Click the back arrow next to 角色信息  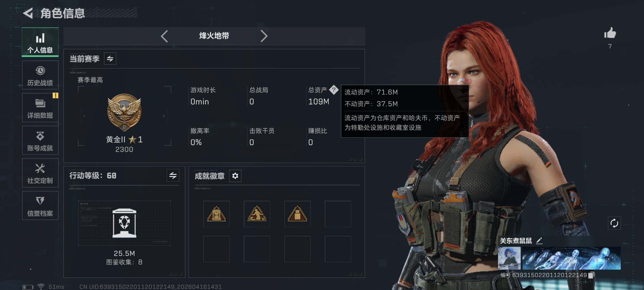coord(28,13)
